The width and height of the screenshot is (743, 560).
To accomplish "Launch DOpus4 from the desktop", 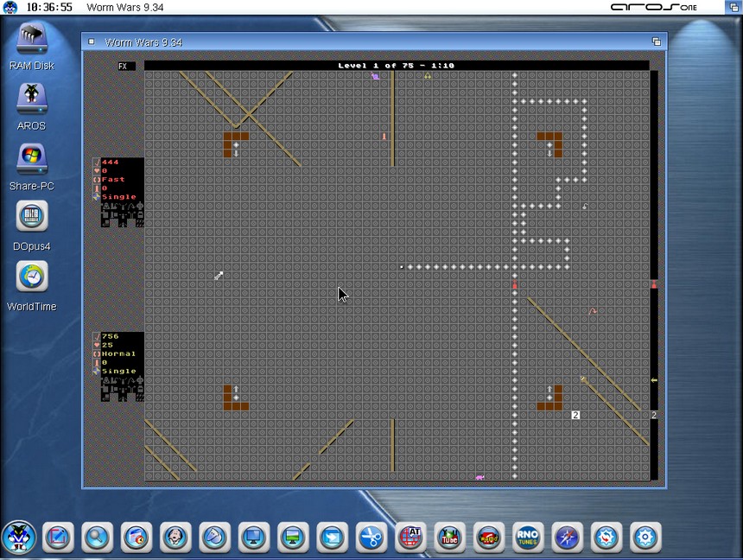I will click(32, 220).
